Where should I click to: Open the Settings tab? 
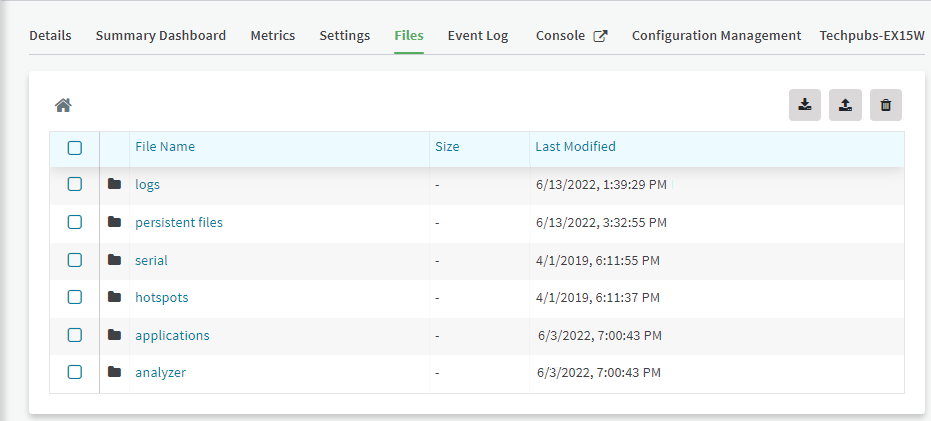tap(344, 36)
